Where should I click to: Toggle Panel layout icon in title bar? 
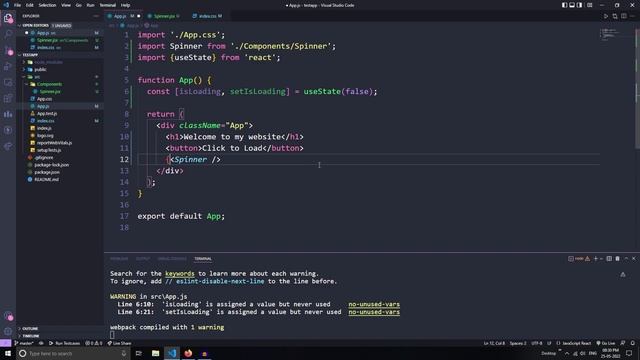[572, 5]
